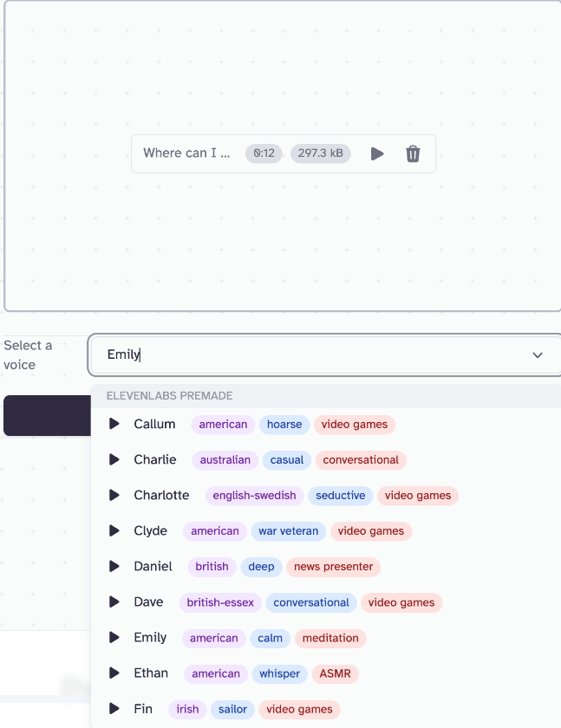Preview the Charlie voice sample
The width and height of the screenshot is (561, 728).
(x=114, y=459)
